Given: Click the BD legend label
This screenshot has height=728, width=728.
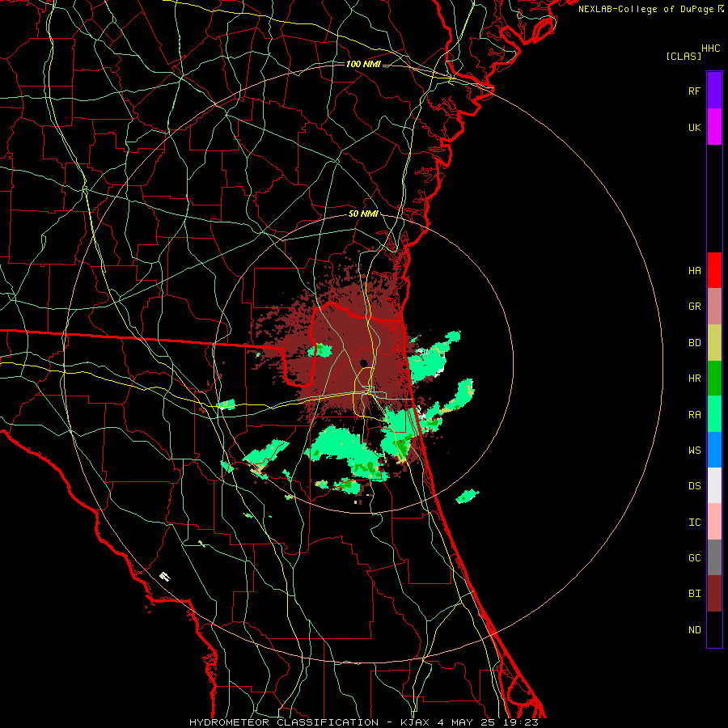Looking at the screenshot, I should click(694, 343).
